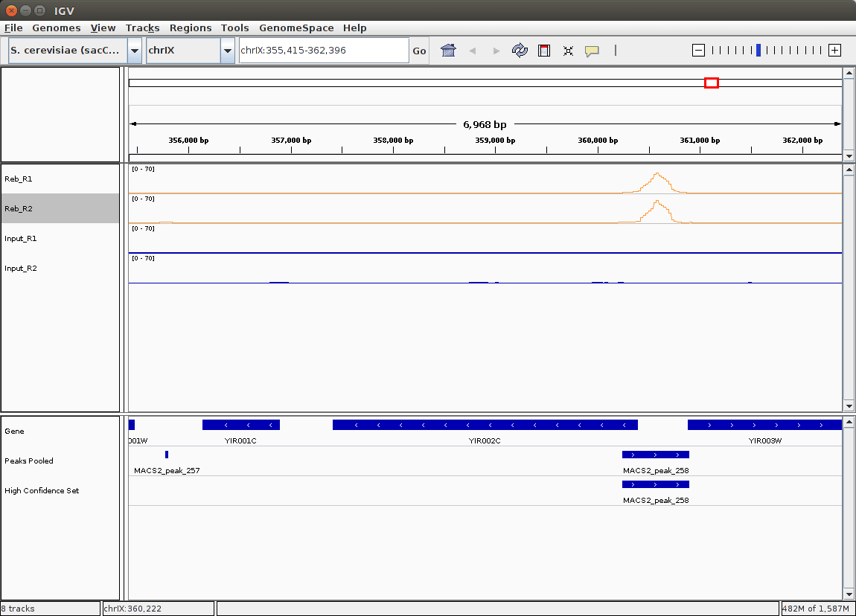Click the back navigation arrow
Screen dimensions: 856x616
[472, 50]
